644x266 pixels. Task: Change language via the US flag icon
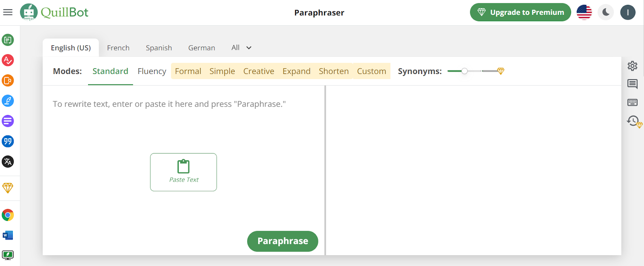(584, 12)
